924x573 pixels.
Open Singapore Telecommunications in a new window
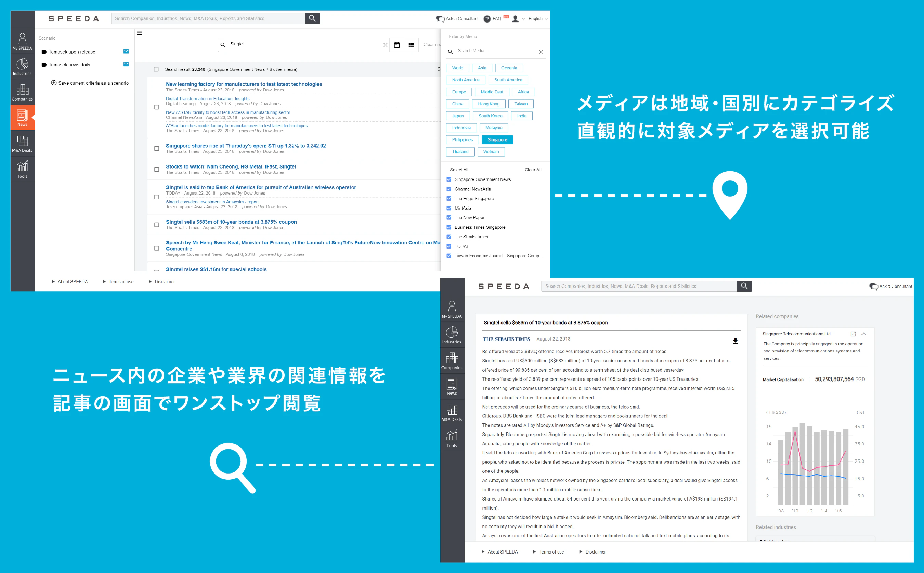pyautogui.click(x=853, y=334)
